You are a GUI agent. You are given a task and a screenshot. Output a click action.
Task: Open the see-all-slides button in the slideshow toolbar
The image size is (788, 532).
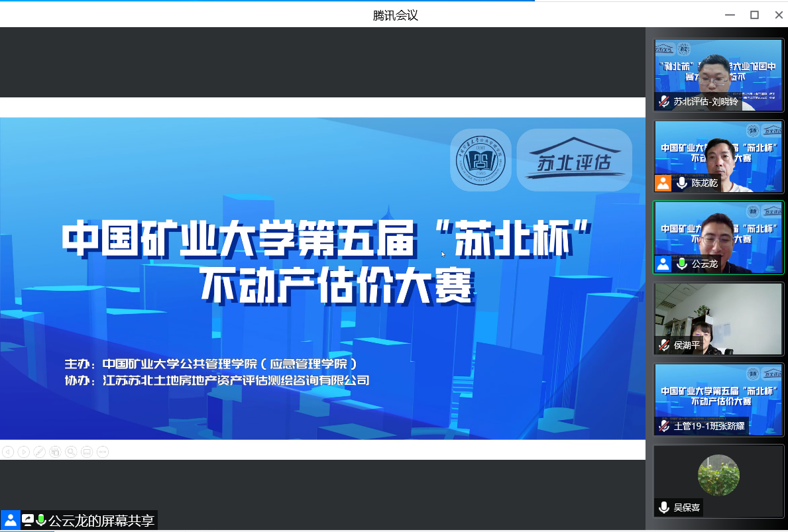pyautogui.click(x=55, y=452)
